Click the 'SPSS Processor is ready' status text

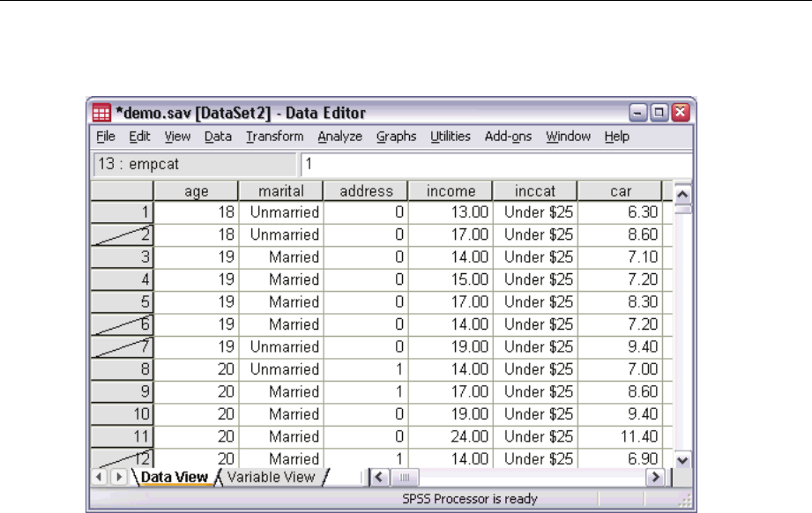tap(470, 499)
